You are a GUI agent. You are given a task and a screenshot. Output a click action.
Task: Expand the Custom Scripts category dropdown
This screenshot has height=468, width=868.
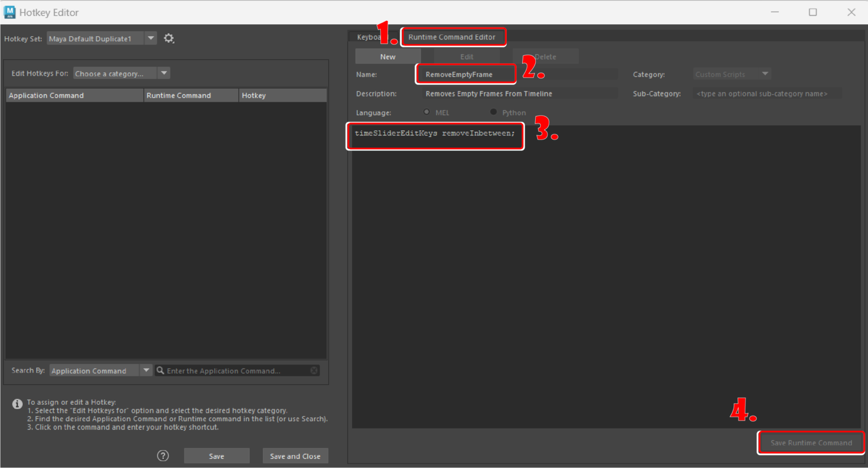pos(732,74)
